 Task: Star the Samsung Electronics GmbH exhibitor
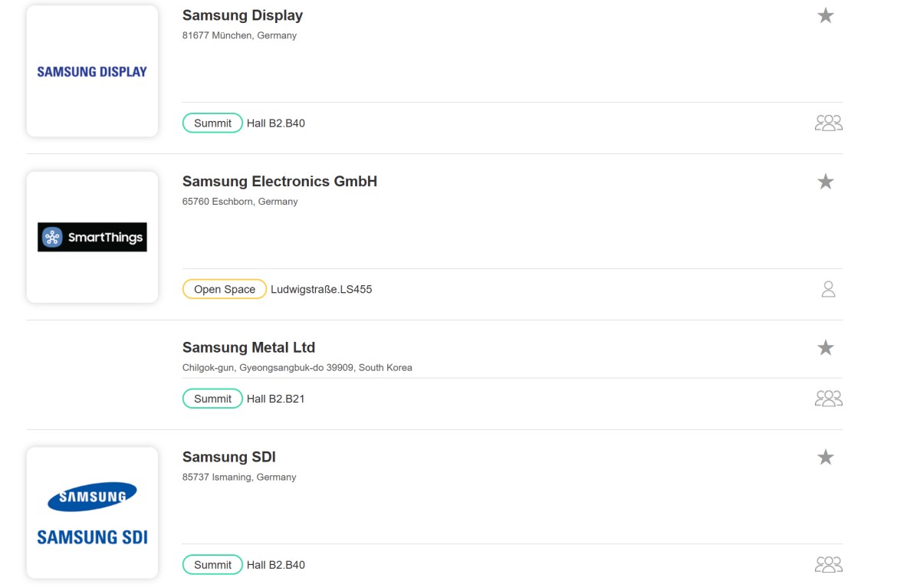coord(825,182)
